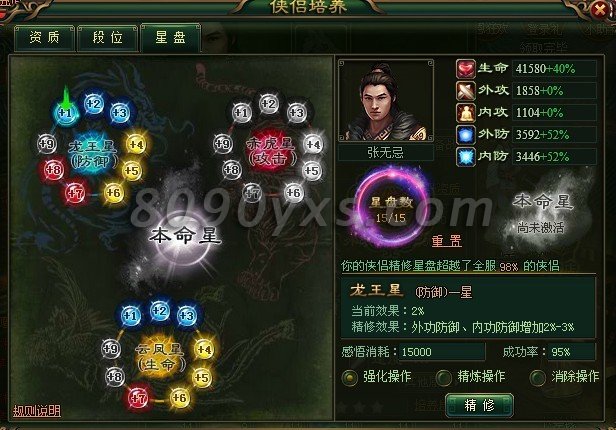This screenshot has height=430, width=616.
Task: Click the red +8 node of 龙王星
Action: (53, 170)
